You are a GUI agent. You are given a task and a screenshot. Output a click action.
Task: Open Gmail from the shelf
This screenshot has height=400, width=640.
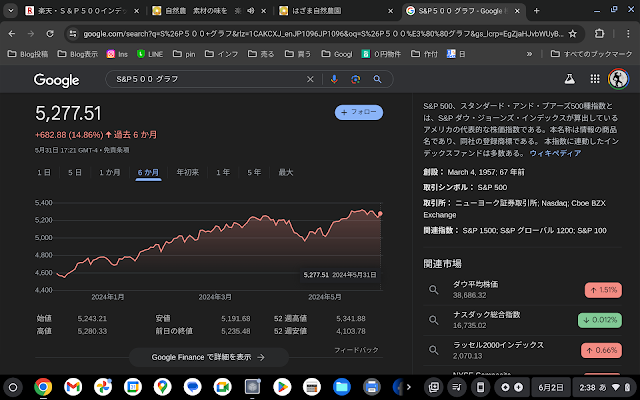tap(73, 387)
